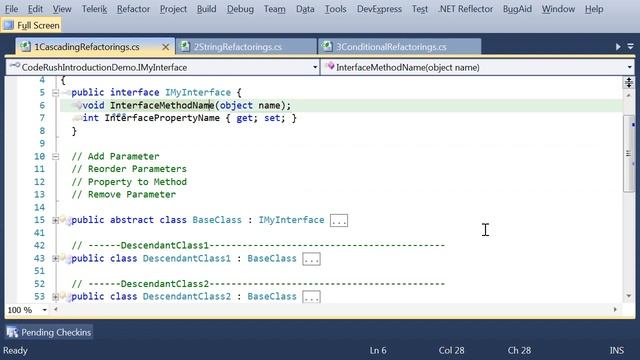
Task: Close the 1CascadingRefactorings.cs tab
Action: point(165,47)
